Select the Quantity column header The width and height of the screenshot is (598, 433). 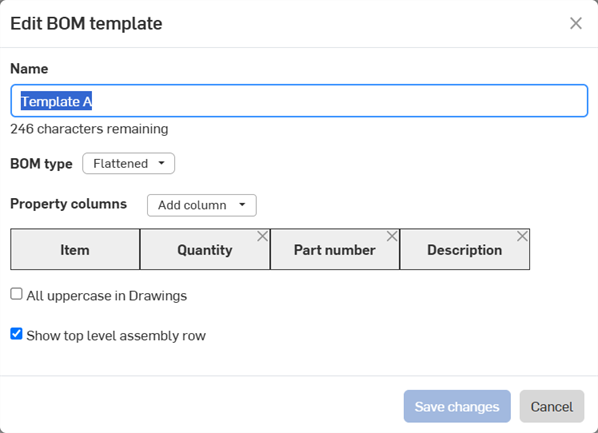205,249
